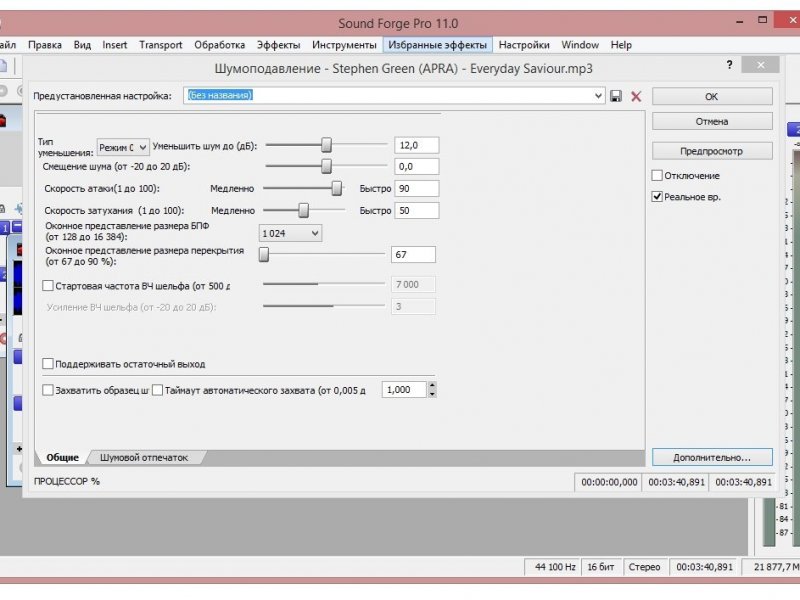Open the Вид menu
Screen dimensions: 800x600
click(82, 45)
